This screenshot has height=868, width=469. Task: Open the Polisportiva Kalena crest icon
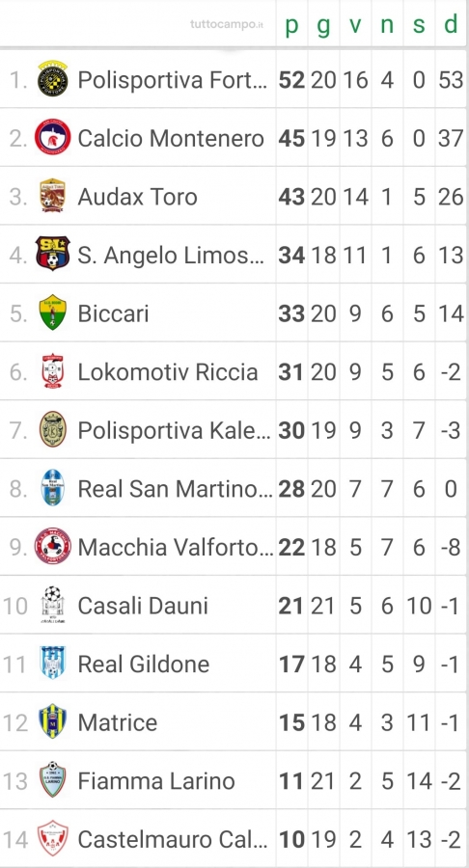(x=53, y=429)
